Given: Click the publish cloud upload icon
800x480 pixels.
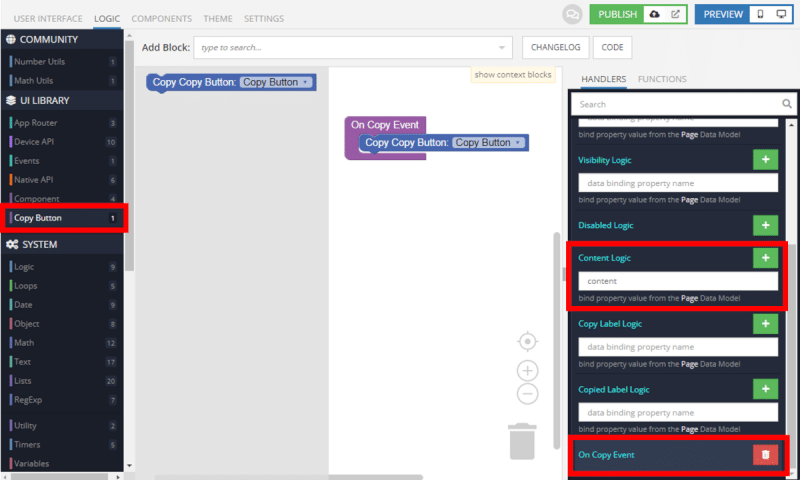Looking at the screenshot, I should click(654, 14).
